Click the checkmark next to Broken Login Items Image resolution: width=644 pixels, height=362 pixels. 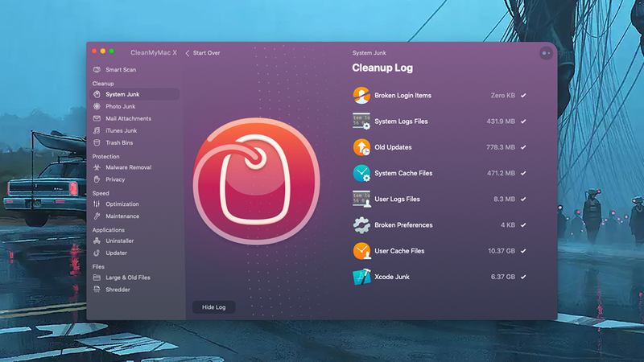523,95
